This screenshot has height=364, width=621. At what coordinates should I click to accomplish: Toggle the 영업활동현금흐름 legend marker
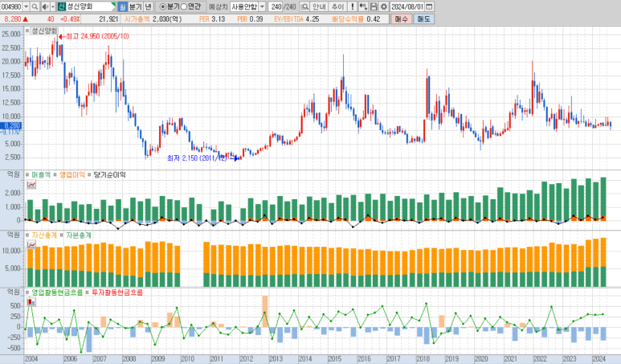pos(27,292)
